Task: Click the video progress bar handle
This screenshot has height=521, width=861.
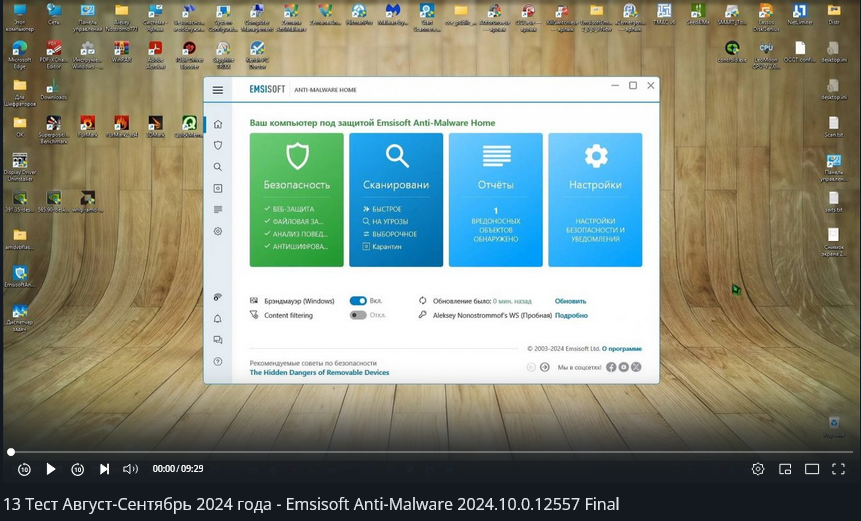Action: click(11, 452)
